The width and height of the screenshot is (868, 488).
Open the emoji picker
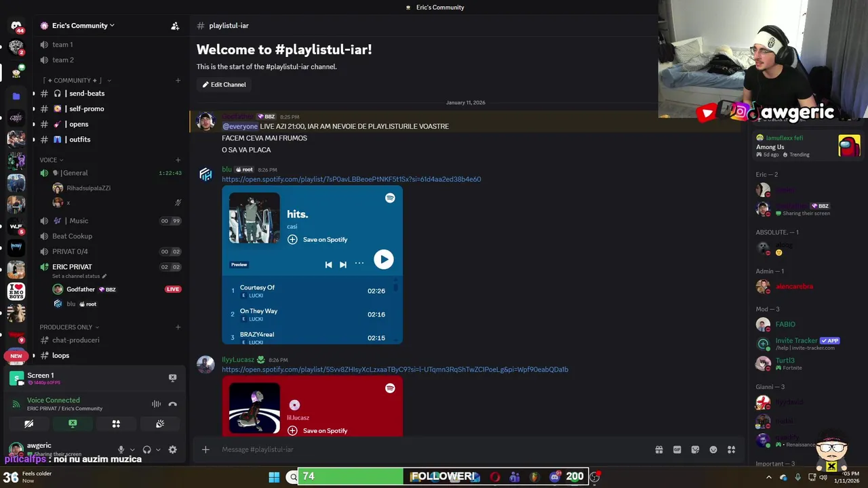pyautogui.click(x=713, y=449)
